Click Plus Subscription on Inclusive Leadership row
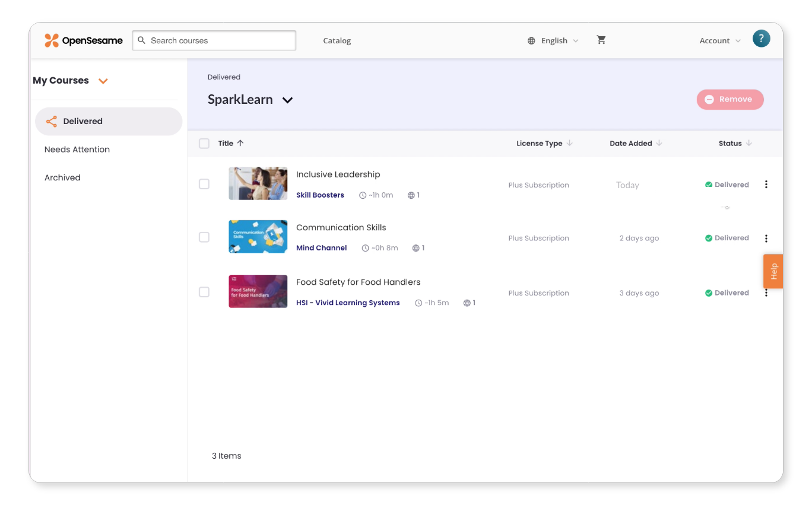The image size is (812, 505). coord(539,185)
